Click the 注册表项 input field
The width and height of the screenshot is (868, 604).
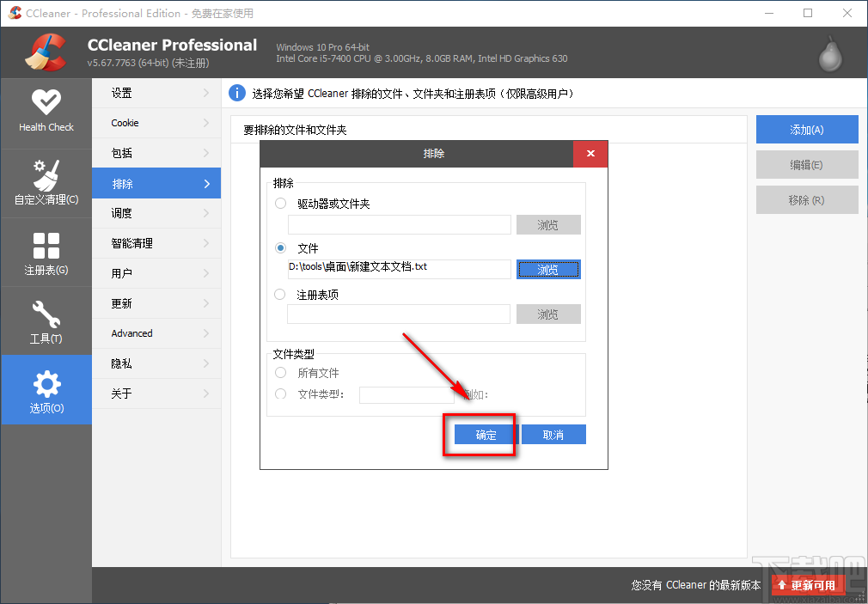click(399, 314)
